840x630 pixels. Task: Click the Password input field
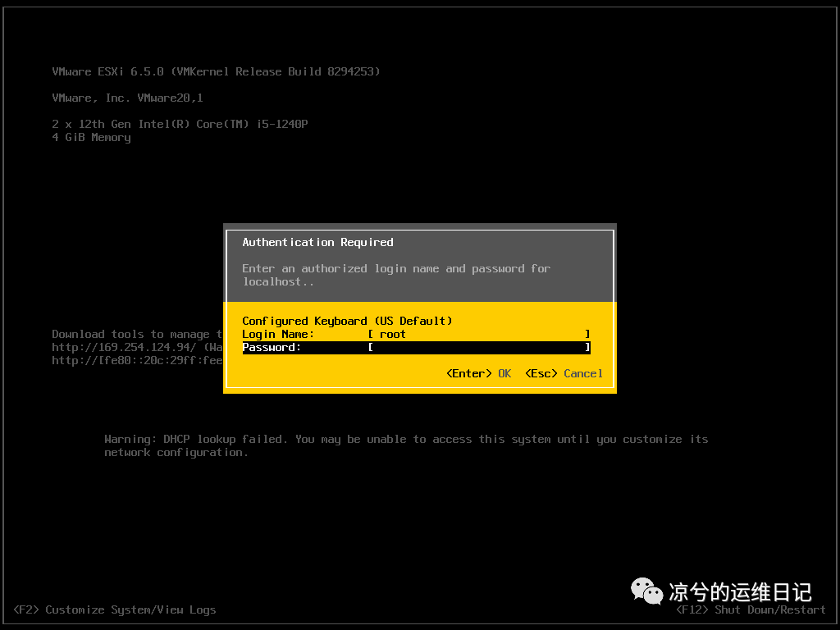(x=479, y=347)
